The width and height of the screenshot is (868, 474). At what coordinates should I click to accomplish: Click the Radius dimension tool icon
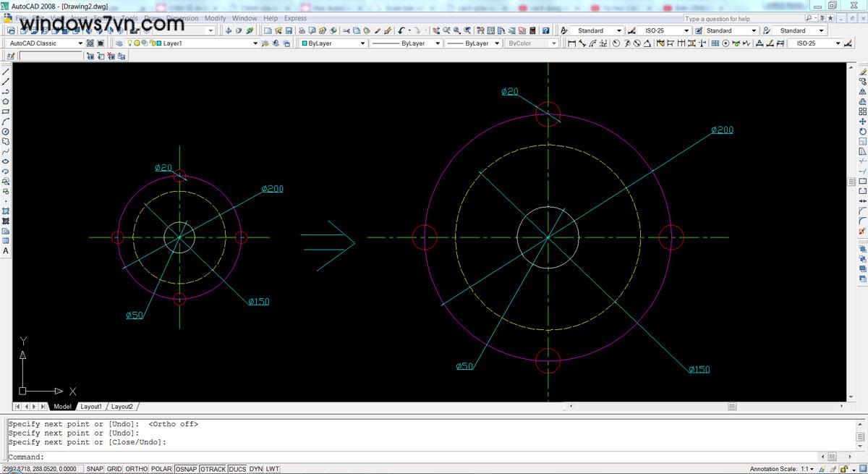616,43
